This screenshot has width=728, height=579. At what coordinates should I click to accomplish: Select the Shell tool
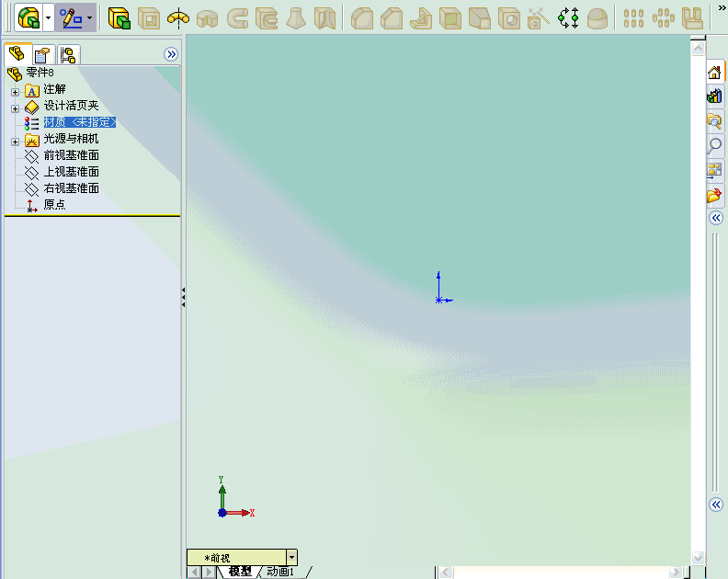pyautogui.click(x=450, y=19)
